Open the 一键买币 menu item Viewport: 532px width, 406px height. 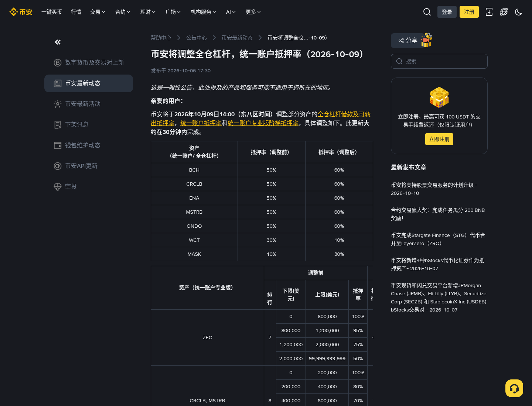(52, 12)
